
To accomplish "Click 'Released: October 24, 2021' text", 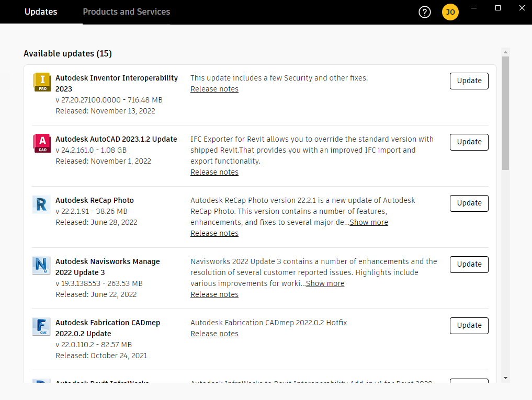I will (x=101, y=356).
